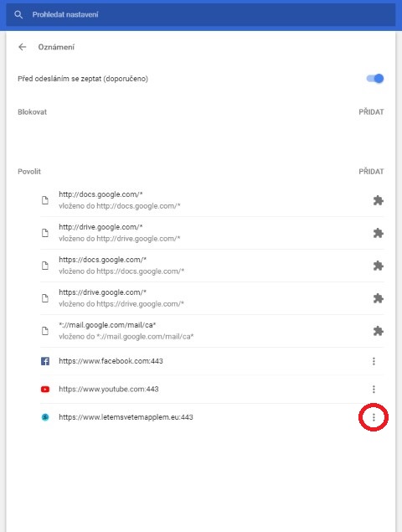
Task: Click the back arrow next to Oznámení
Action: click(23, 47)
